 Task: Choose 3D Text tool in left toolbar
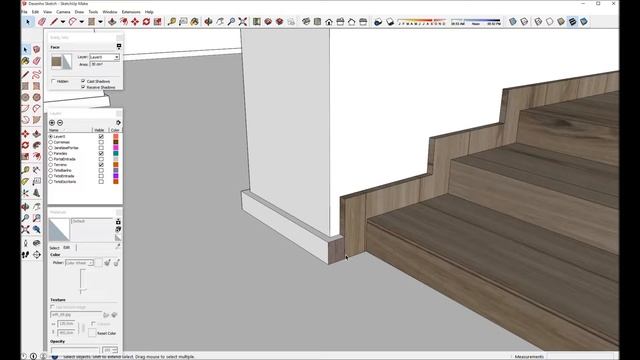point(37,193)
